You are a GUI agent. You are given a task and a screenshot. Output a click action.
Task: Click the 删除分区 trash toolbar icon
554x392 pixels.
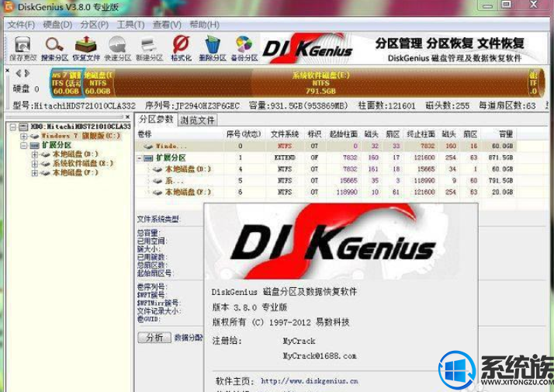click(213, 49)
